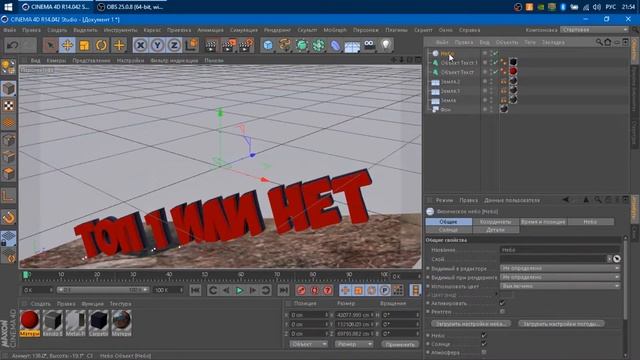Switch to Points mode
This screenshot has width=640, height=360.
(x=8, y=140)
